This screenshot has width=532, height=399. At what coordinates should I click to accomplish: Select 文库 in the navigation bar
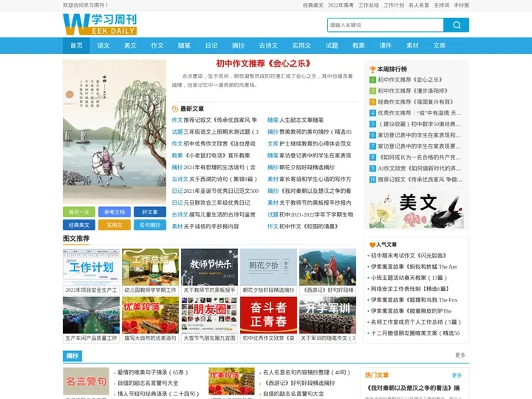[x=440, y=46]
